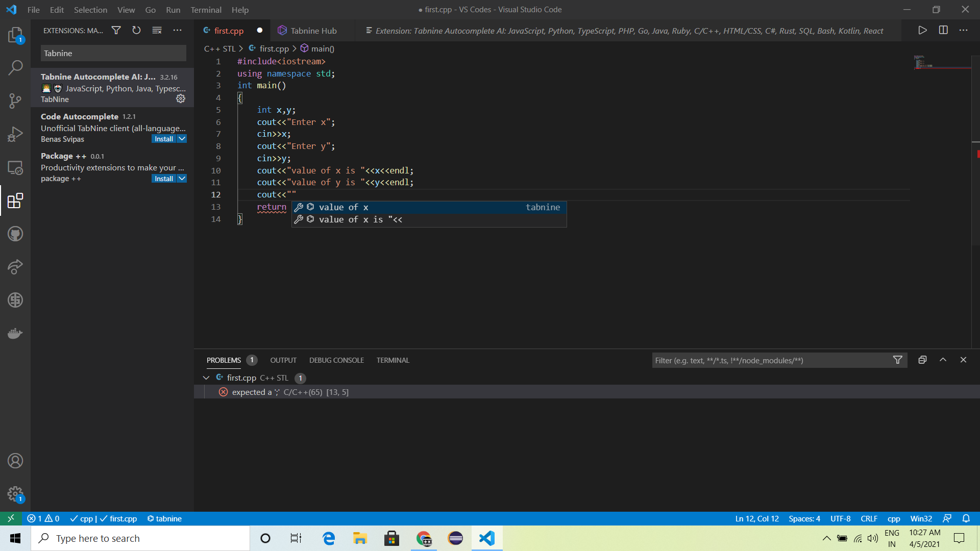Viewport: 980px width, 551px height.
Task: Split the editor
Action: tap(943, 30)
